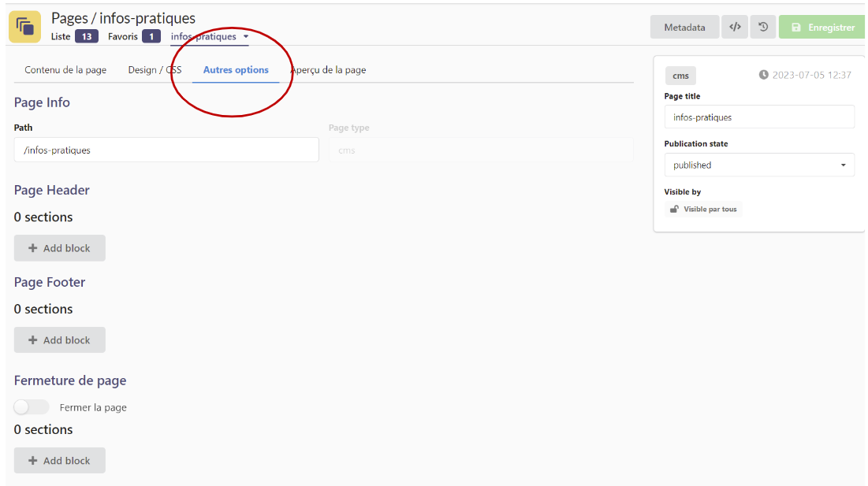The height and width of the screenshot is (486, 868).
Task: Toggle the Fermer la page switch
Action: point(32,407)
